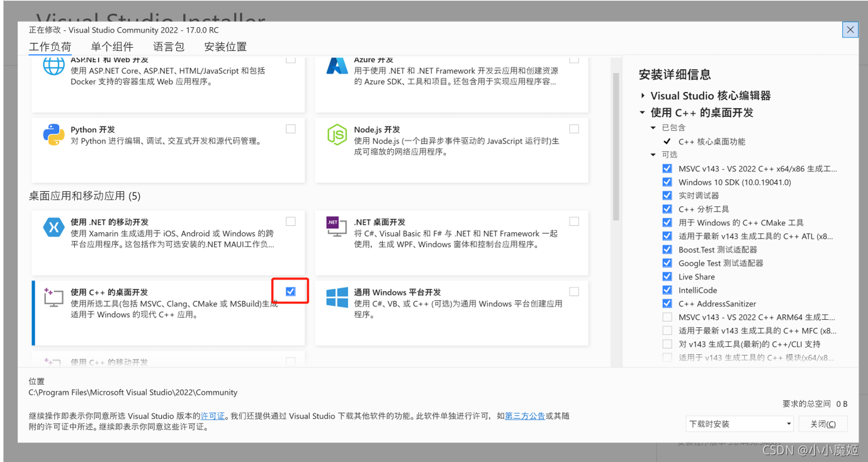The image size is (868, 462).
Task: Select the ASP.NET Web globe icon
Action: tap(54, 65)
